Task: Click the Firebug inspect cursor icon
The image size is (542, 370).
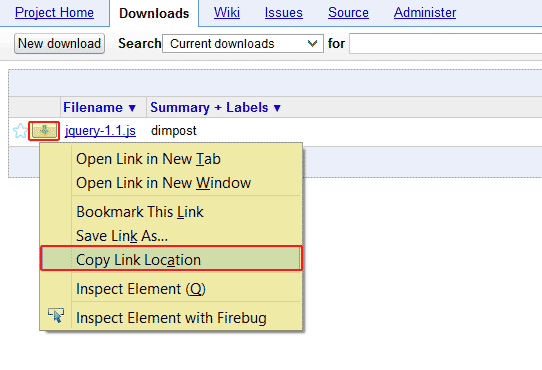Action: 56,315
